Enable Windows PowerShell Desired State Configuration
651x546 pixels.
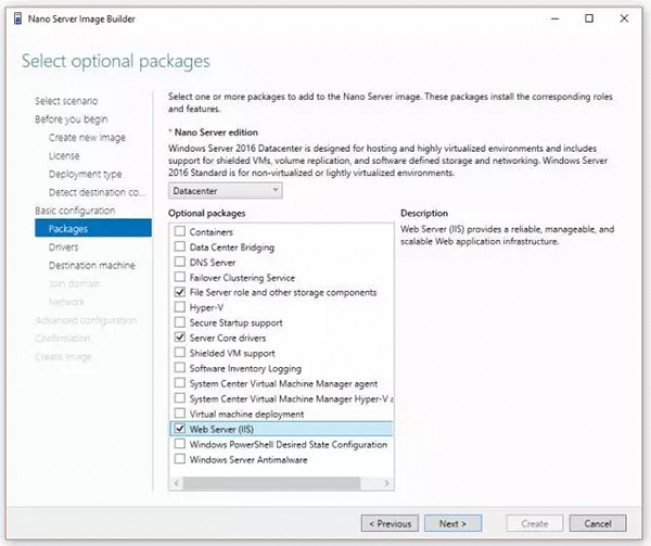(180, 444)
